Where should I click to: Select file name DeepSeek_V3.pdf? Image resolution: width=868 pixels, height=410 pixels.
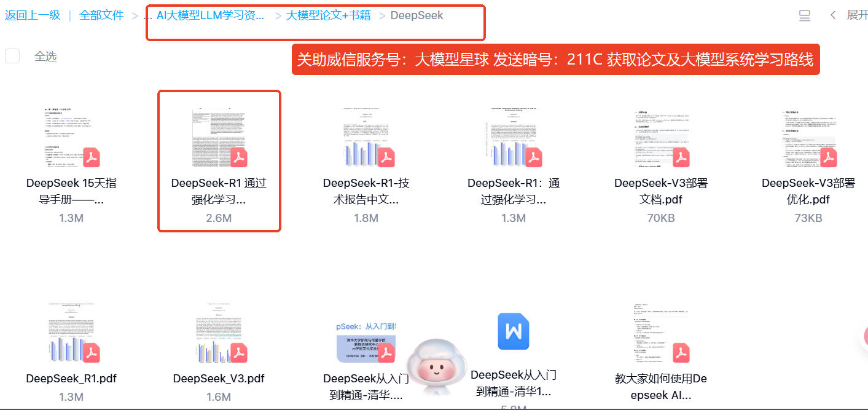click(219, 378)
